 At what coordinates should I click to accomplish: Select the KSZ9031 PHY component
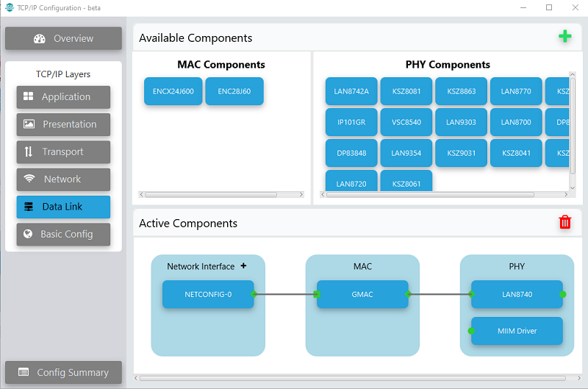(461, 153)
